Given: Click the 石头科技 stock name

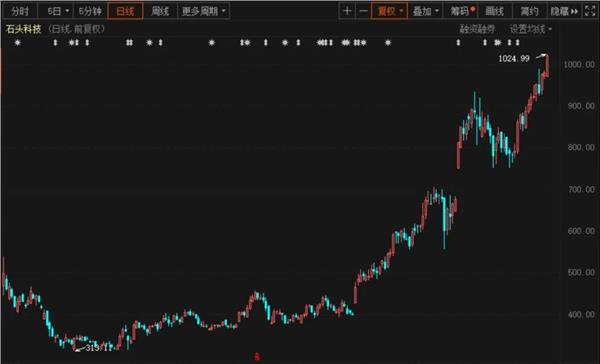Looking at the screenshot, I should [23, 29].
